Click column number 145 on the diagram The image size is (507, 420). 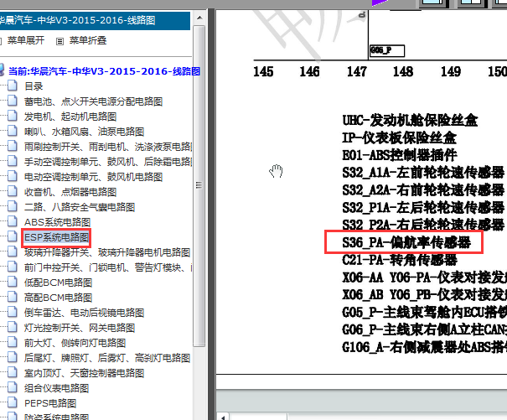263,72
